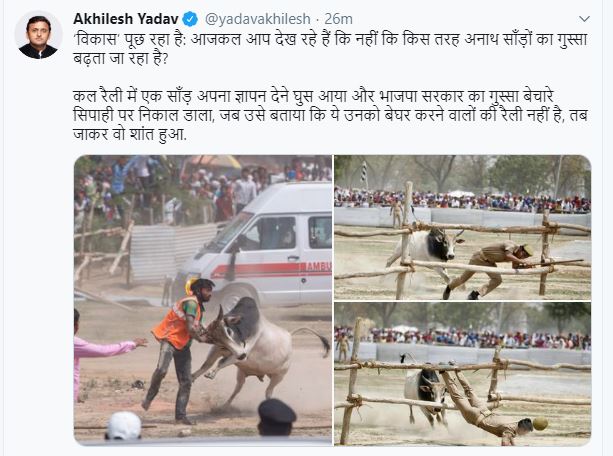Click the second paragraph starting with 'कल रैली'
Viewport: 613px width, 456px height.
click(x=330, y=115)
